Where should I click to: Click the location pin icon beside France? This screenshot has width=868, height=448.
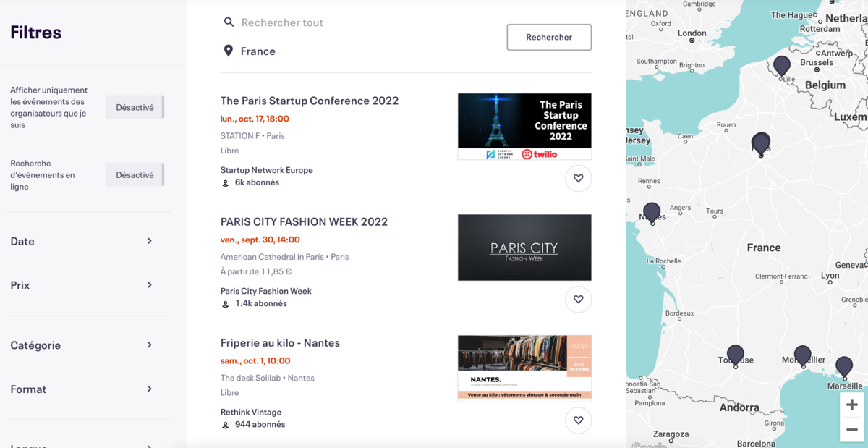click(229, 51)
